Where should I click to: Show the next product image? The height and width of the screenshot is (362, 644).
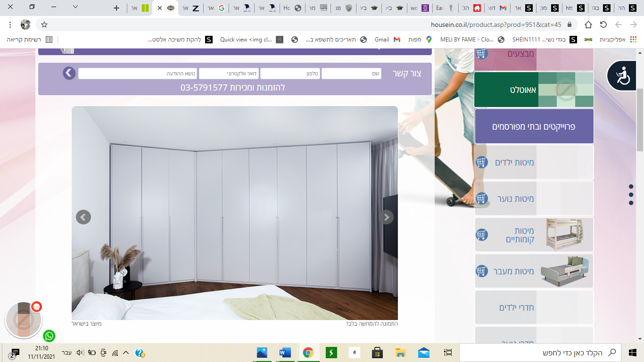[x=387, y=217]
